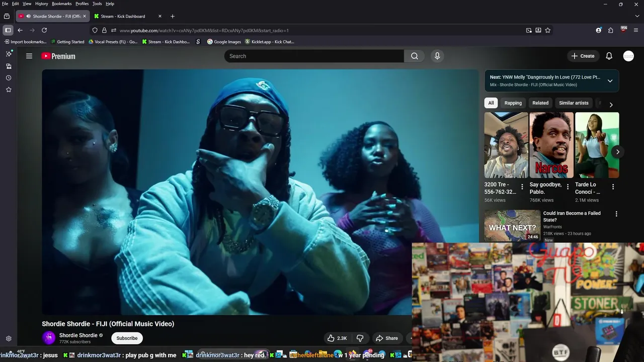Select the Similar artists filter chip
This screenshot has height=362, width=644.
(x=574, y=103)
